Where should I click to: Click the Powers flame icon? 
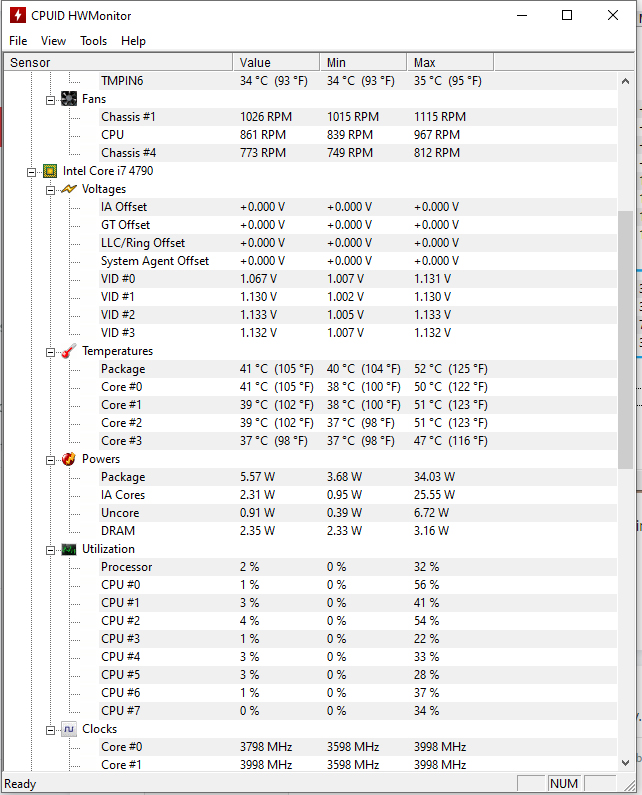pyautogui.click(x=69, y=459)
